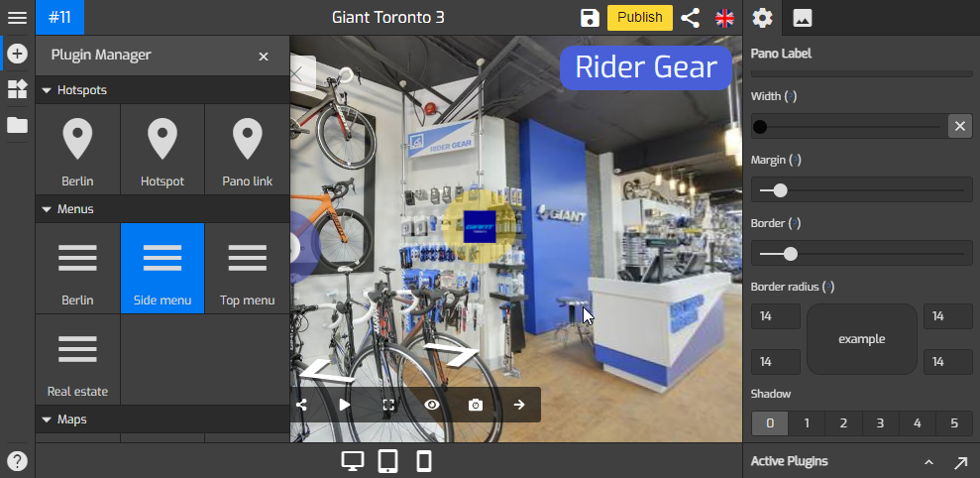980x478 pixels.
Task: Select the Top menu plugin
Action: pos(248,269)
